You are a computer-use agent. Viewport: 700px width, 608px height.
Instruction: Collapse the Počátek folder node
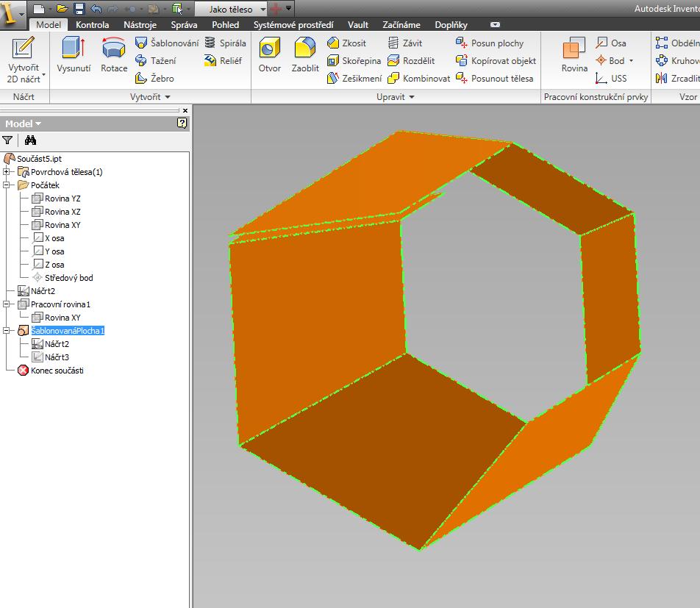[6, 185]
